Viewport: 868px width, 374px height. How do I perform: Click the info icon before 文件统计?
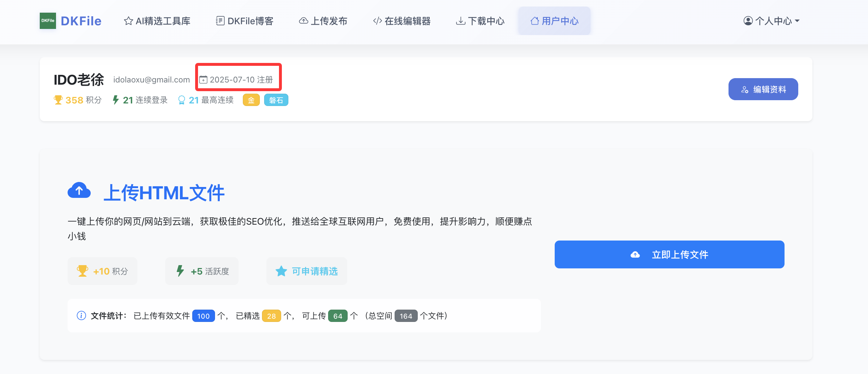[81, 316]
